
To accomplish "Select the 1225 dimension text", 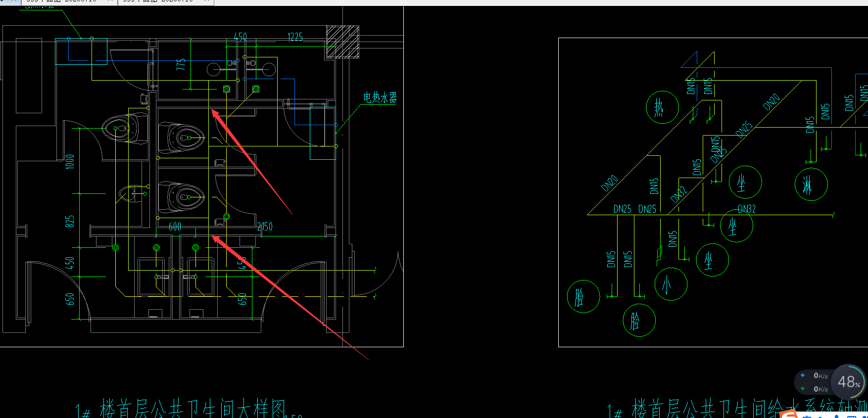I will [295, 37].
